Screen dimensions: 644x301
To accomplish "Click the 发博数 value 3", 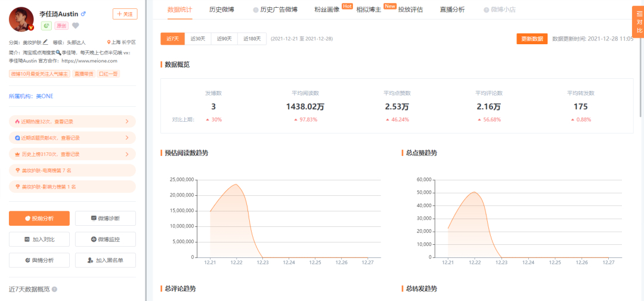I will 213,107.
